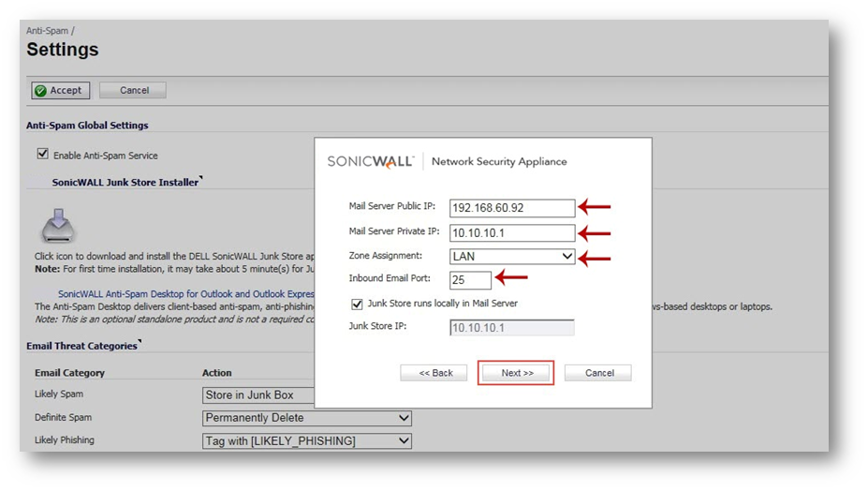Click the Junk Store IP label
This screenshot has width=868, height=491.
377,326
